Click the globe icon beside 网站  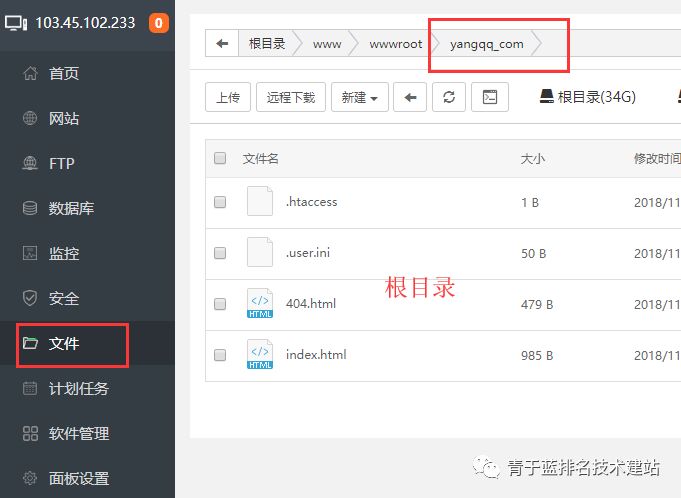(30, 118)
